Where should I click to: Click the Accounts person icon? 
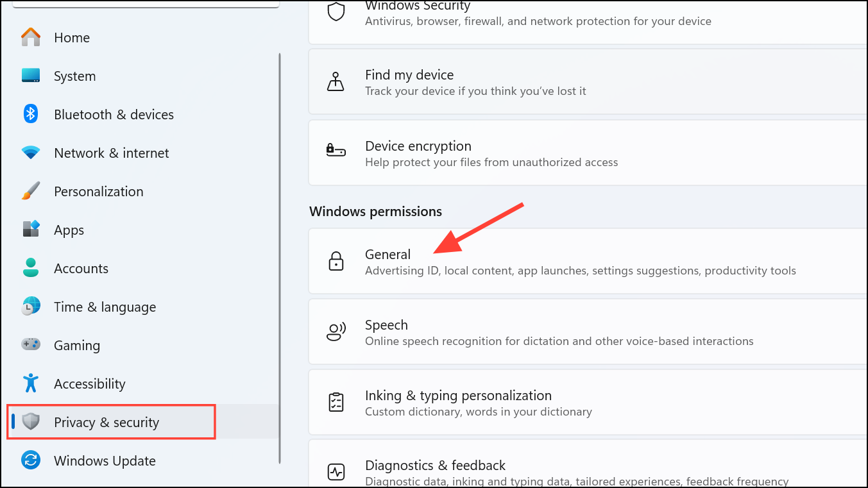(x=30, y=268)
